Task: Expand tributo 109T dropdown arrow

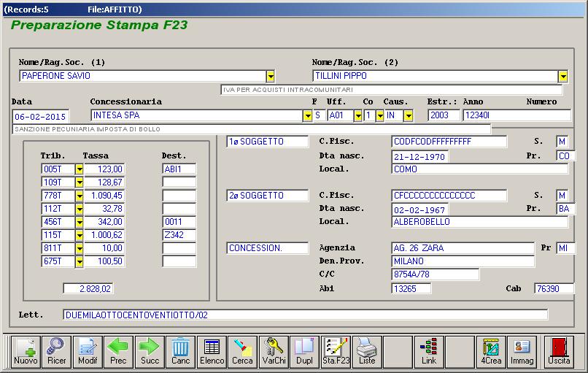Action: (79, 182)
